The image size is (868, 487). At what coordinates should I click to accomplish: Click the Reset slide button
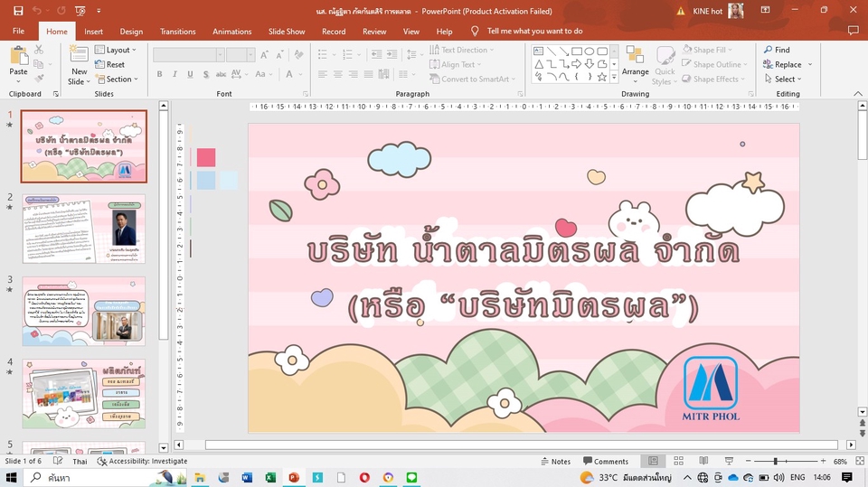point(109,64)
